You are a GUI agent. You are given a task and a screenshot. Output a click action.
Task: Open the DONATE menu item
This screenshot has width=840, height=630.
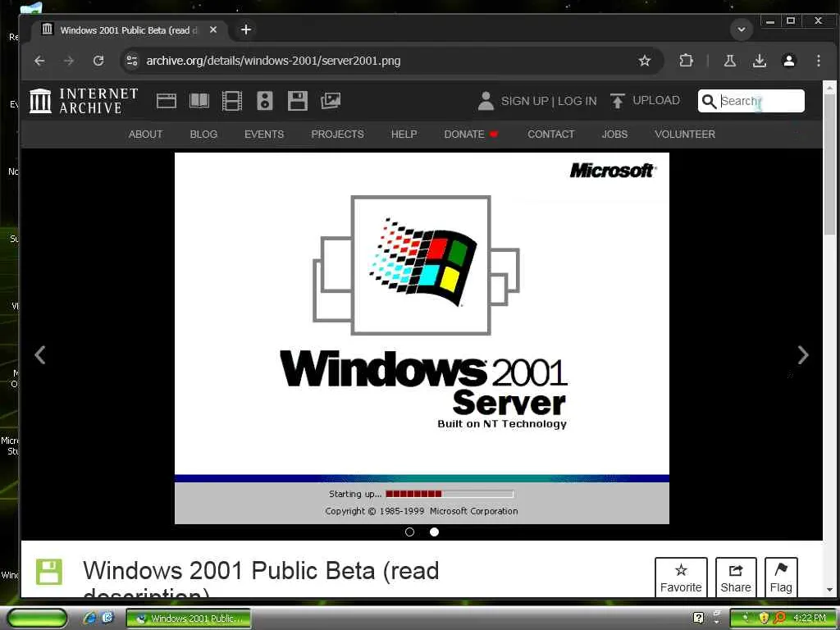click(471, 135)
